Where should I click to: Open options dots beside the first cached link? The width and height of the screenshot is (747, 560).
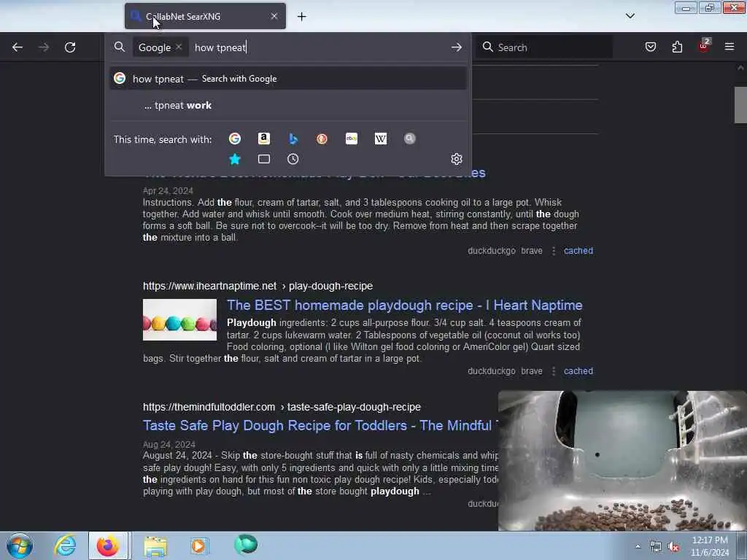click(554, 251)
